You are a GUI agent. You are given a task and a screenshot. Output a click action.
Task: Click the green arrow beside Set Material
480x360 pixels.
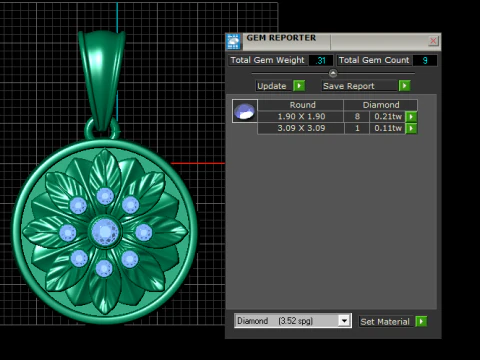pyautogui.click(x=421, y=321)
